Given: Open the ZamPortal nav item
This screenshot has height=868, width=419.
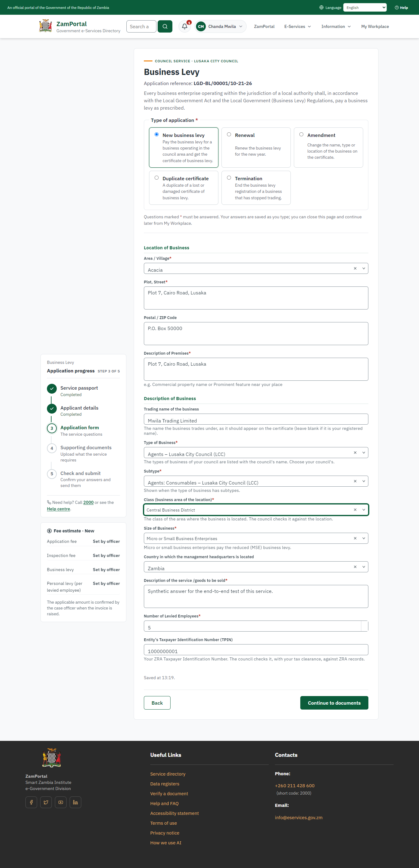Looking at the screenshot, I should [x=264, y=26].
